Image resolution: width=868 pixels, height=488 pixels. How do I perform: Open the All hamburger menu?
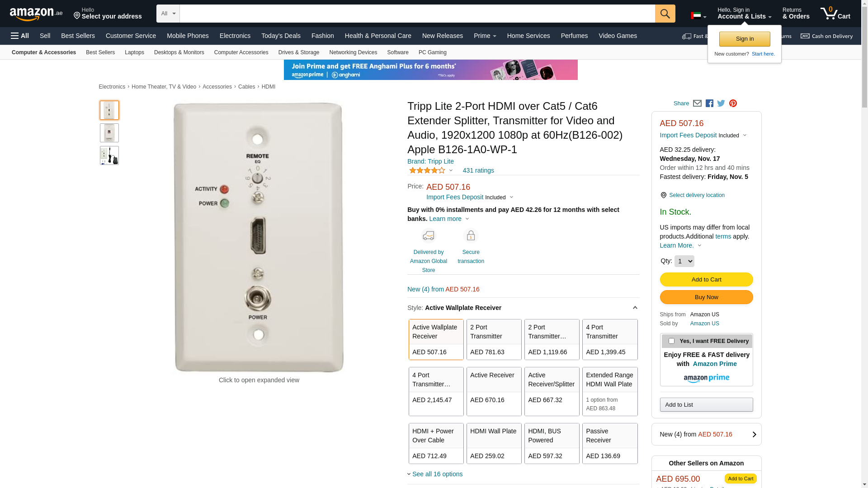click(x=20, y=36)
